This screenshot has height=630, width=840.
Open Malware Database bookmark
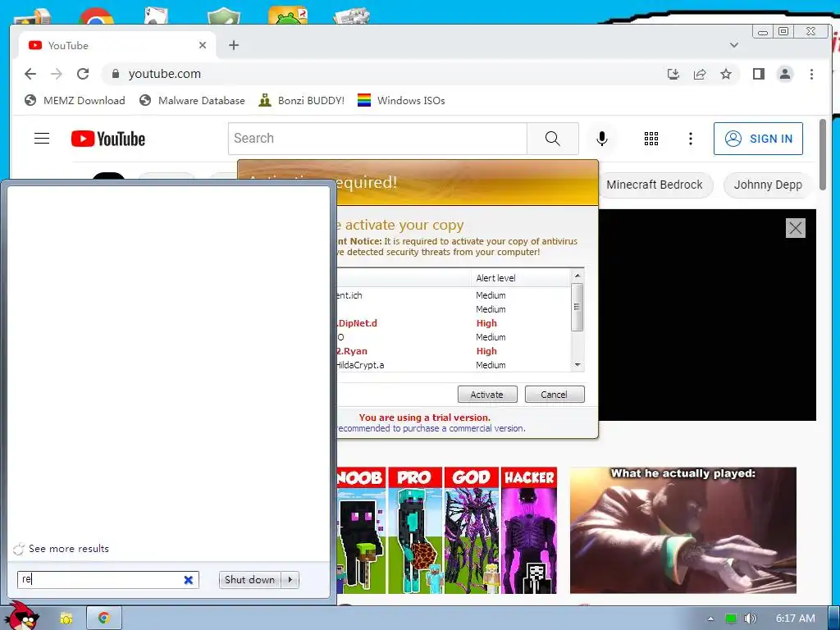click(x=192, y=101)
